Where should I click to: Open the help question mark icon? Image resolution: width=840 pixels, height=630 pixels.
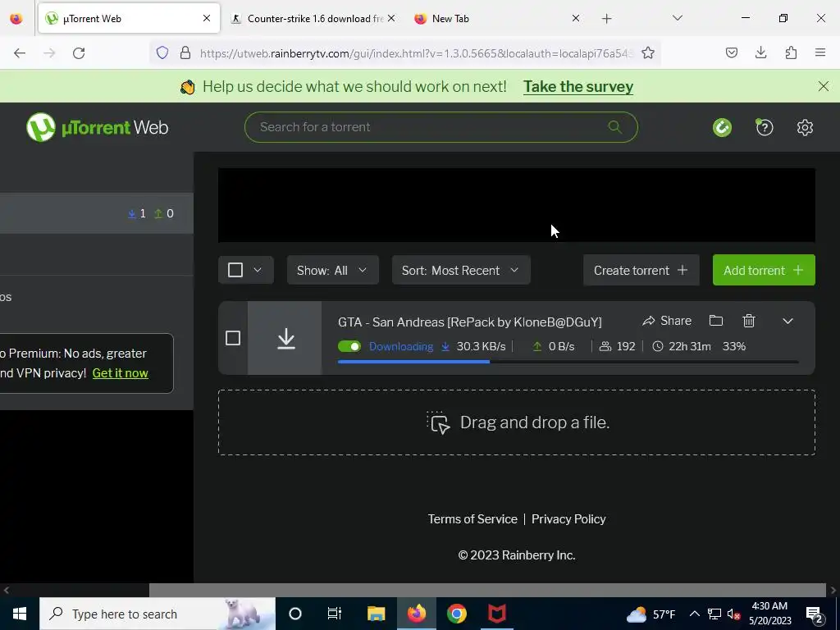point(765,127)
